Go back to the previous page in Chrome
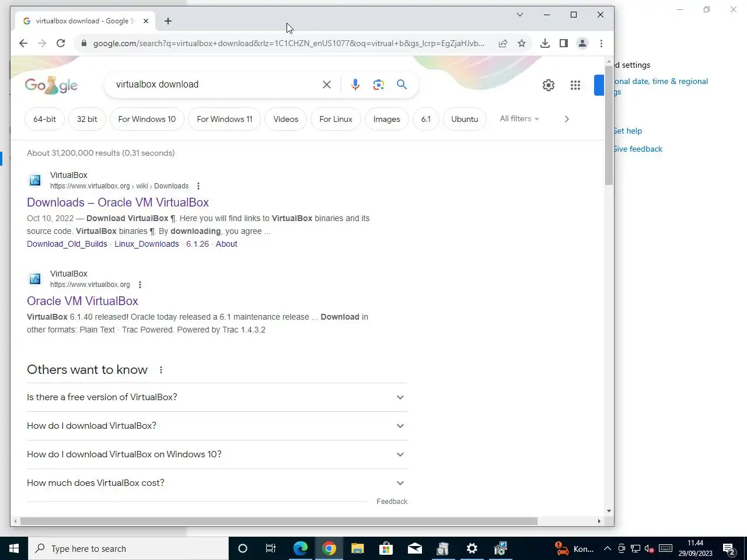This screenshot has width=747, height=560. tap(23, 43)
